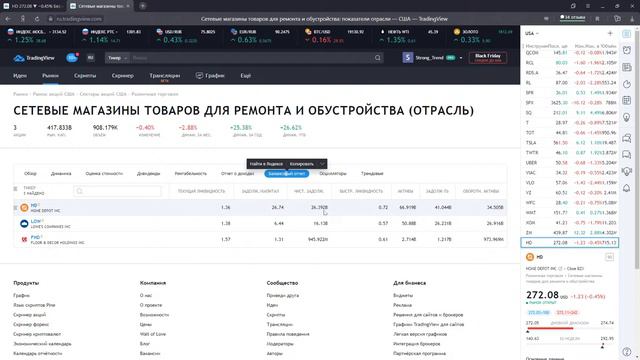Viewport: 640px width, 360px height.
Task: Open the О нас footer link
Action: click(146, 296)
